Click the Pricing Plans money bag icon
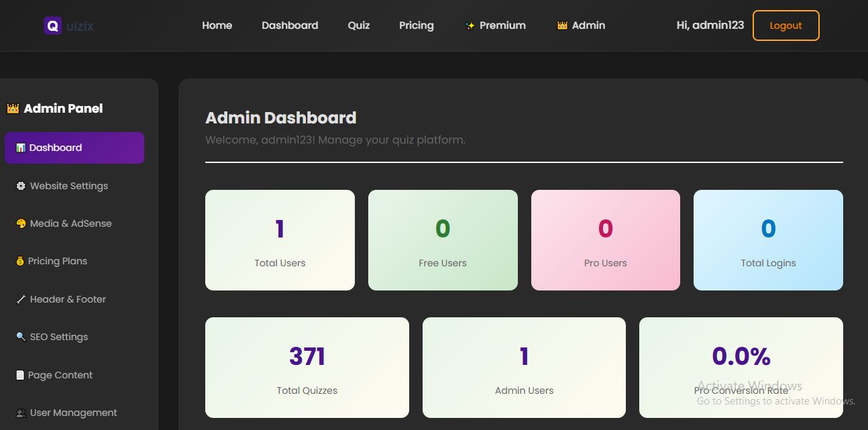This screenshot has width=868, height=430. point(20,261)
